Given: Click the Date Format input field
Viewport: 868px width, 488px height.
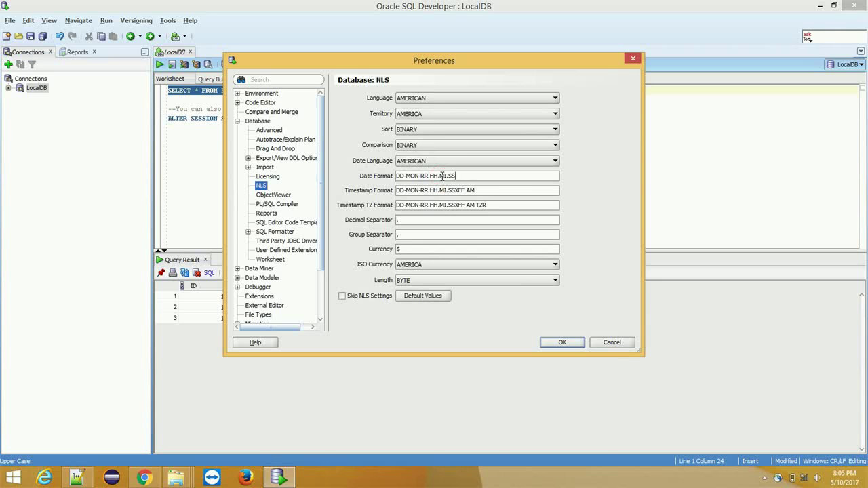Looking at the screenshot, I should click(477, 176).
